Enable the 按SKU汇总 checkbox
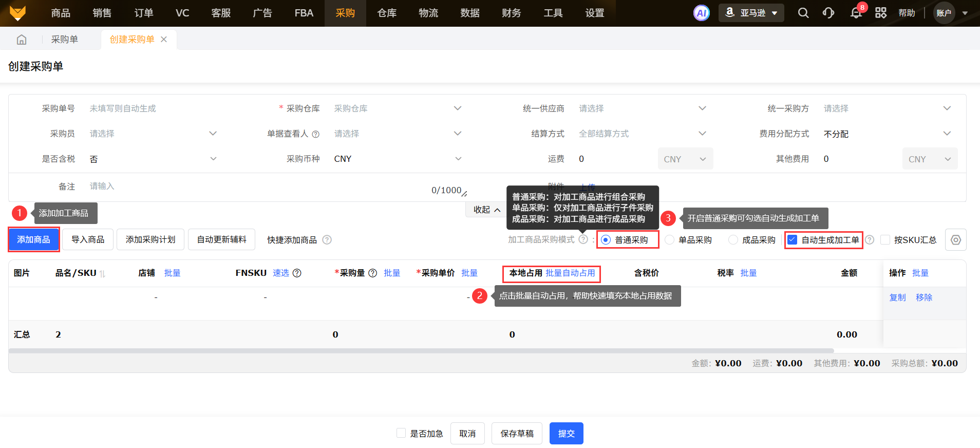Screen dimensions: 980x448 (885, 240)
